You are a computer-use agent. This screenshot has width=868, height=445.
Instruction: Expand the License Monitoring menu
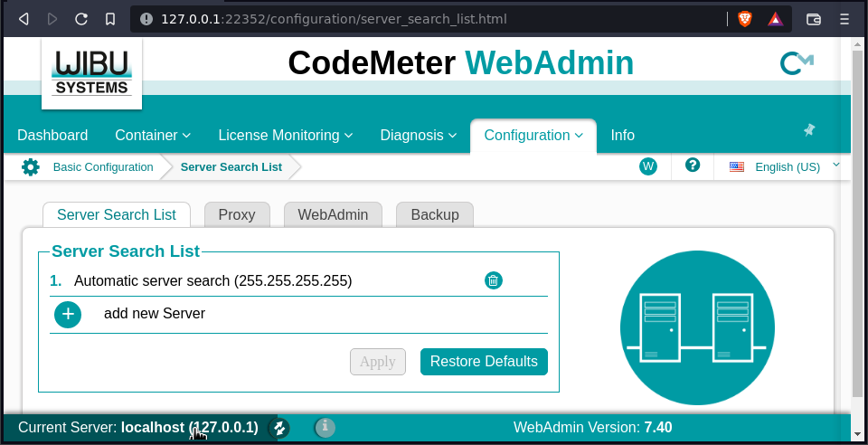pos(285,135)
